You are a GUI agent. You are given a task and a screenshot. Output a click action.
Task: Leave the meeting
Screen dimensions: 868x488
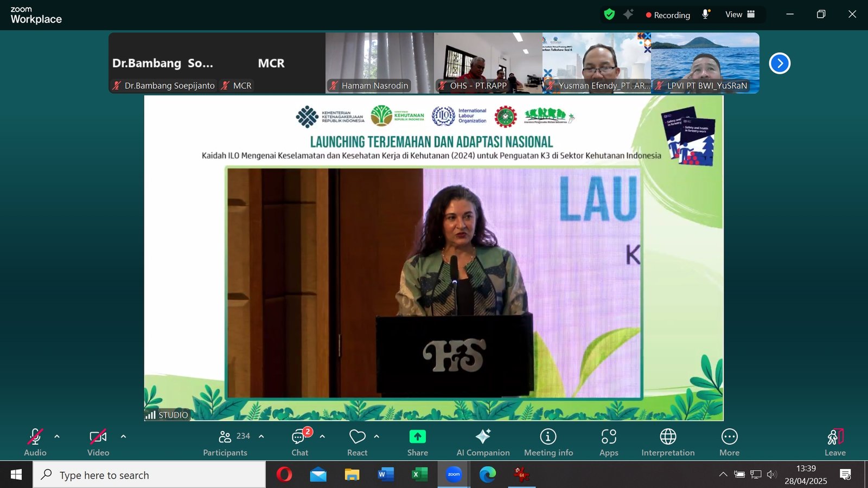(x=835, y=442)
